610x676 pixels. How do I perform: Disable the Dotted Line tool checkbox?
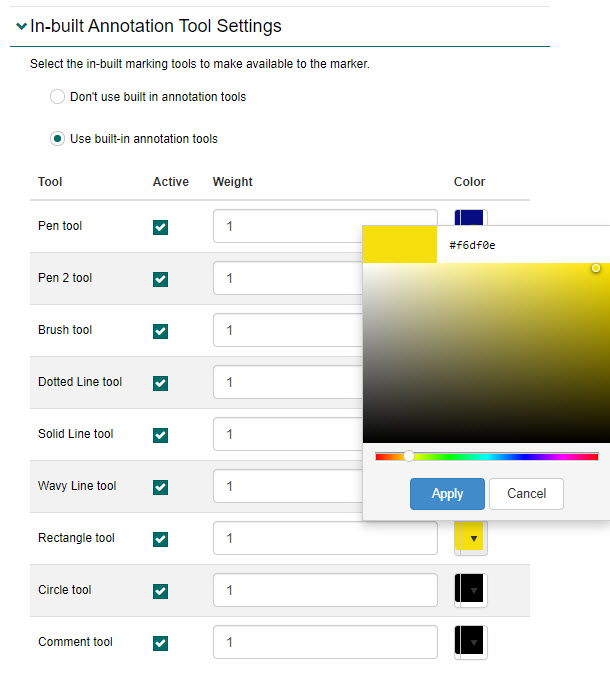160,383
